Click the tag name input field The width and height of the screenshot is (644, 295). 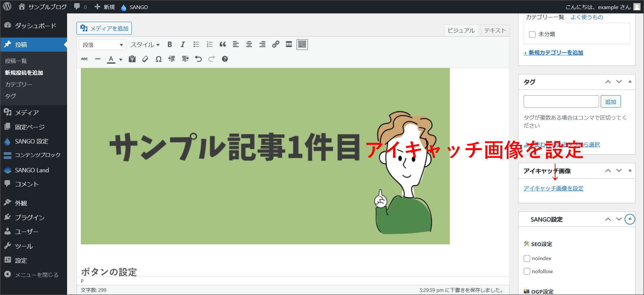[561, 102]
